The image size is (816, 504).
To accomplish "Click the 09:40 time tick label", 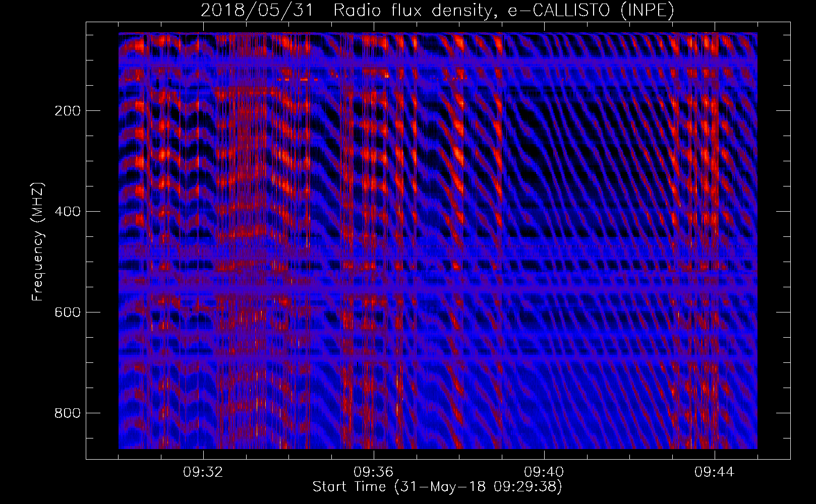I will 544,472.
